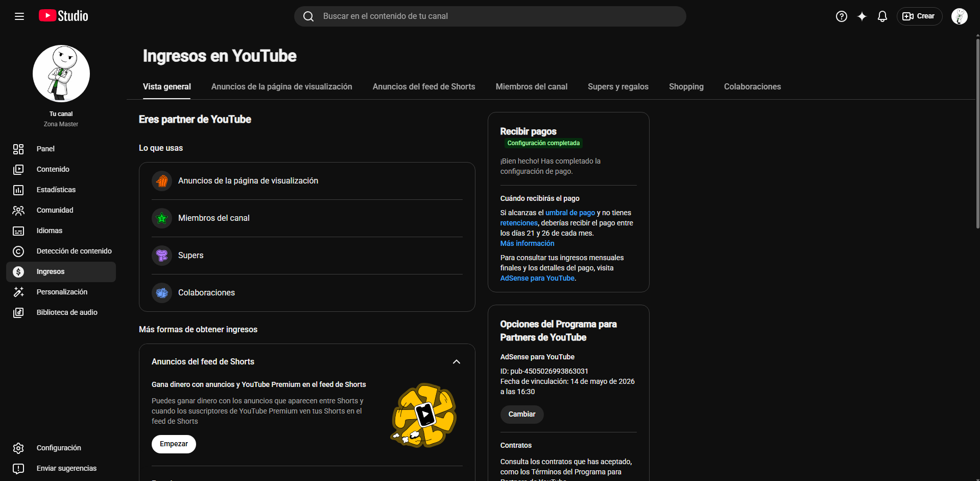The image size is (980, 481).
Task: Click the green star Miembros del canal icon
Action: [x=162, y=218]
